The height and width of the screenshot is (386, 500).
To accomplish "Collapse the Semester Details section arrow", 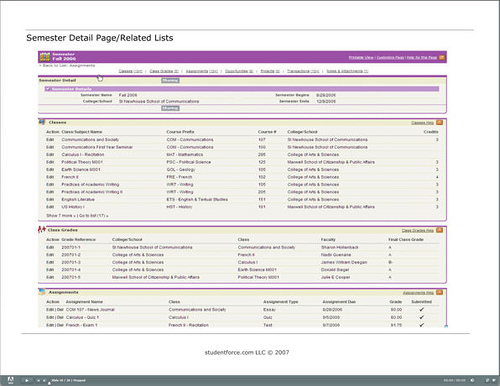I will coord(48,89).
